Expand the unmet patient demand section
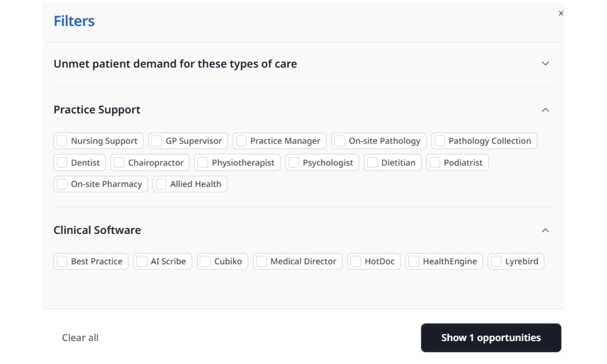The height and width of the screenshot is (364, 607). point(545,63)
